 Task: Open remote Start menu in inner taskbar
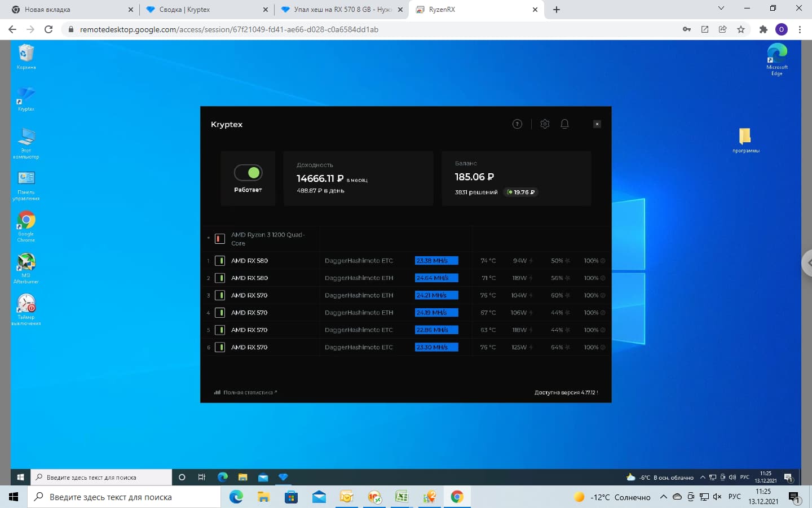[20, 477]
